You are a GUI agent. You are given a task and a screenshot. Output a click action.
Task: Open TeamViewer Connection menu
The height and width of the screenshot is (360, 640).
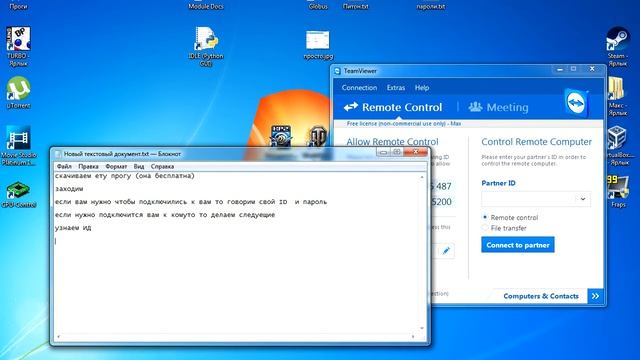[359, 88]
